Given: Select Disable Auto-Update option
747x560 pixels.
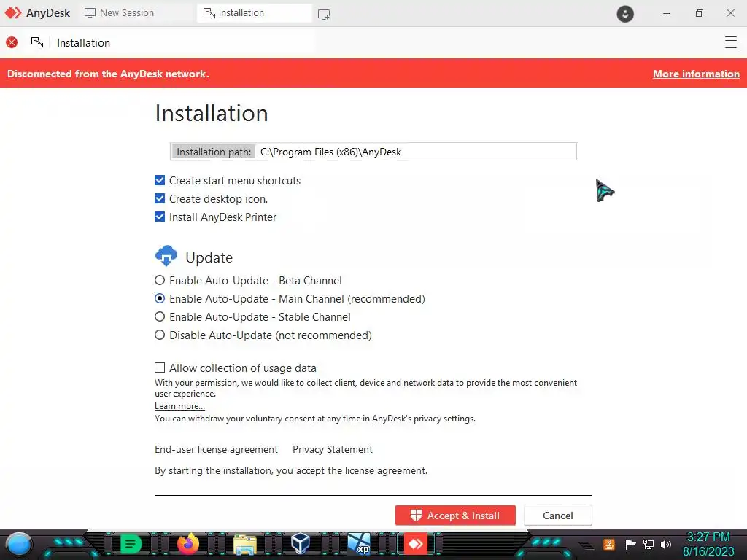Looking at the screenshot, I should coord(160,335).
